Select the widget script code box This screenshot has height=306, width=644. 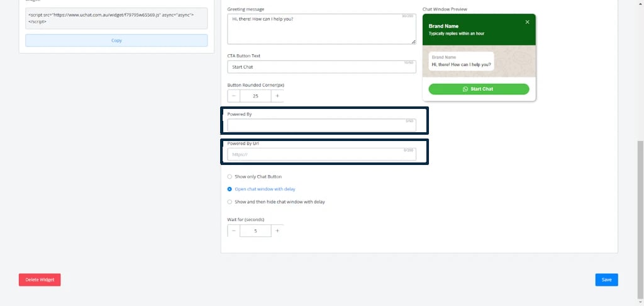[116, 18]
